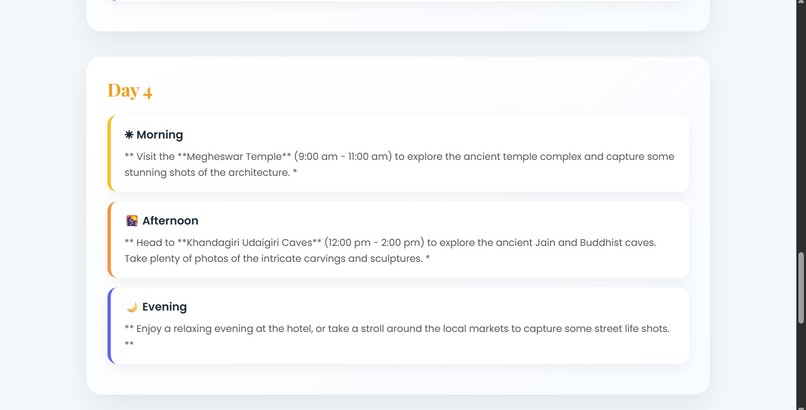Image resolution: width=806 pixels, height=410 pixels.
Task: Click the afternoon cityscape emoji icon
Action: coord(132,220)
